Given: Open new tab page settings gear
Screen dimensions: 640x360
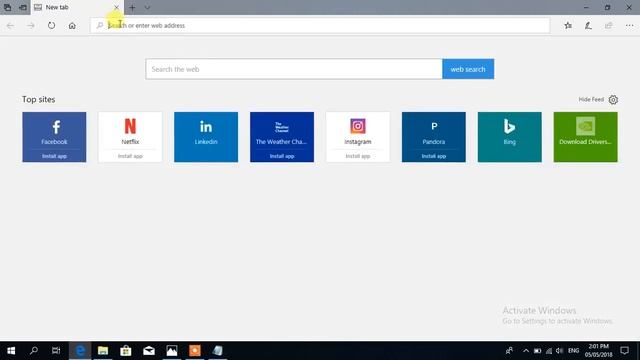Looking at the screenshot, I should [613, 100].
